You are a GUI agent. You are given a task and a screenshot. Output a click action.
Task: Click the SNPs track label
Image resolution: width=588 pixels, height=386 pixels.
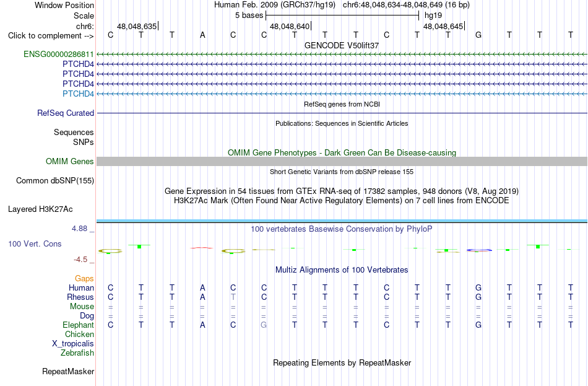[x=84, y=143]
